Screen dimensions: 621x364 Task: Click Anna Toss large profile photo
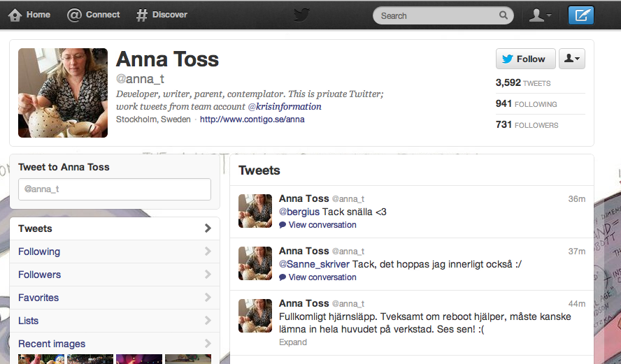tap(63, 93)
